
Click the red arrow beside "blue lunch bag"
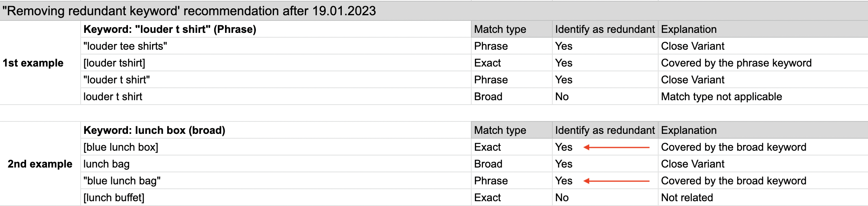coord(617,181)
